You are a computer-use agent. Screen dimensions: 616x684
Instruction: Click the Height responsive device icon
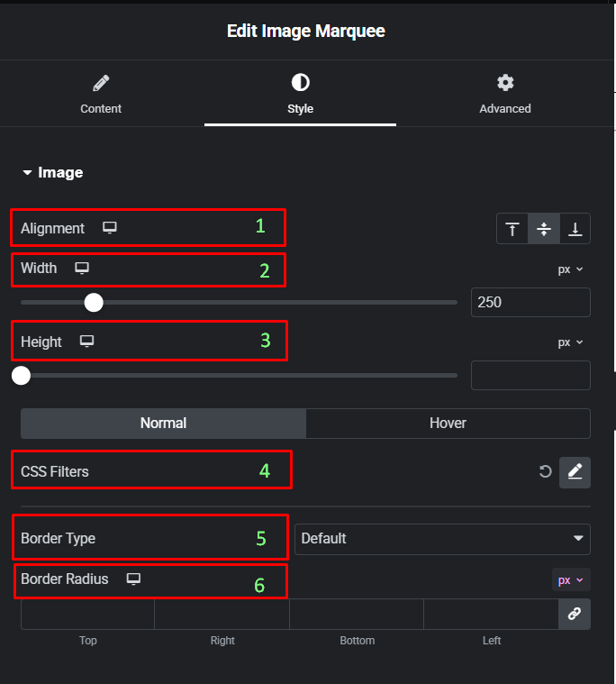(x=87, y=342)
